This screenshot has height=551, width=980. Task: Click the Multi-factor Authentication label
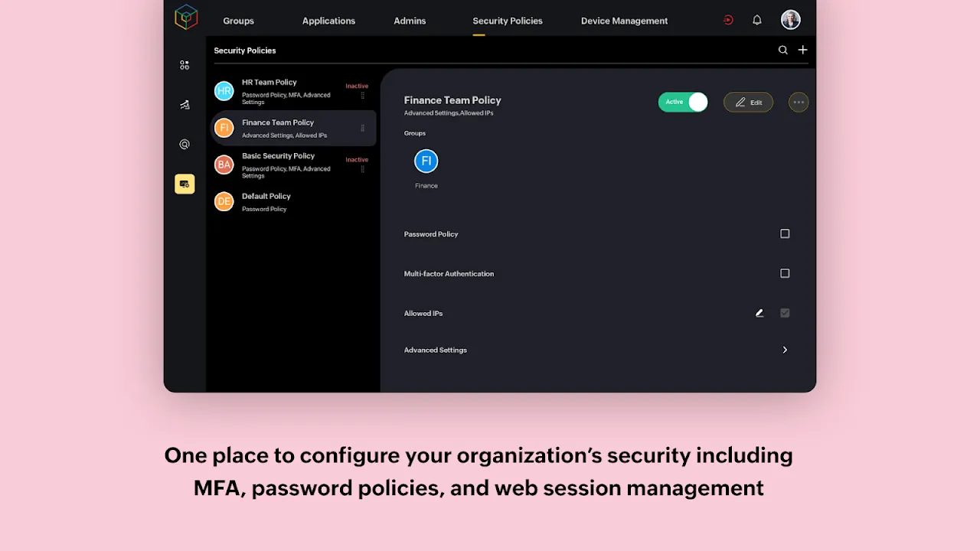coord(449,274)
